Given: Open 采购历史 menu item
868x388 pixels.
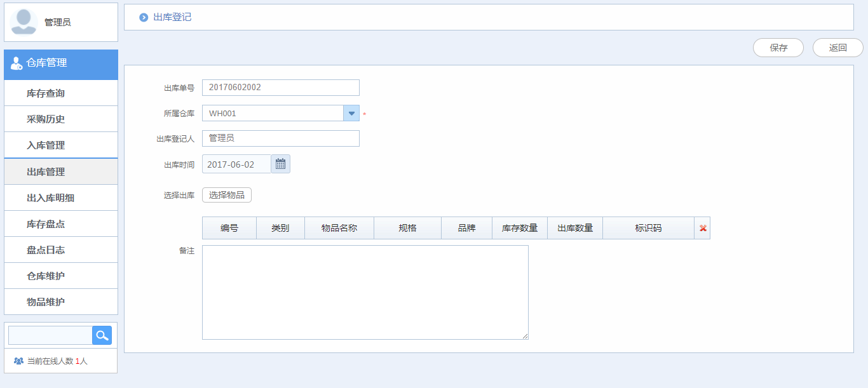Looking at the screenshot, I should click(x=60, y=119).
